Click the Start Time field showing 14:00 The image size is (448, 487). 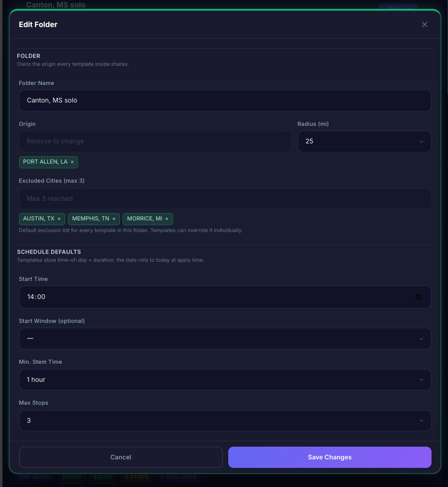point(225,297)
